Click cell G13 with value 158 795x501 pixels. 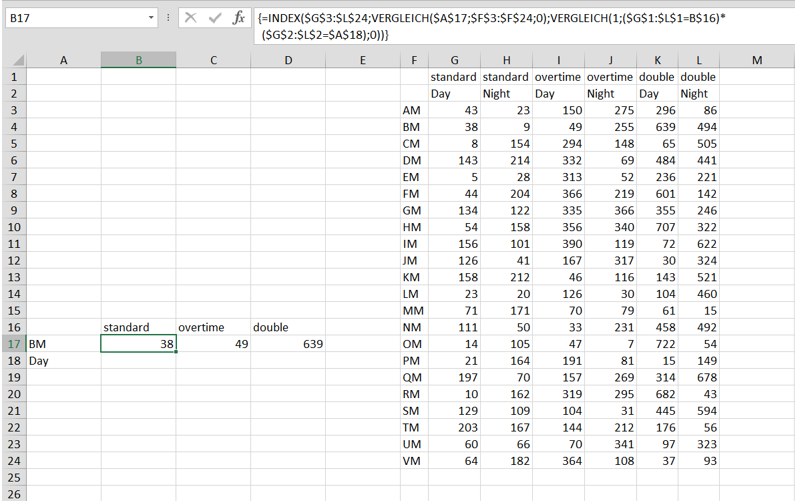point(454,277)
